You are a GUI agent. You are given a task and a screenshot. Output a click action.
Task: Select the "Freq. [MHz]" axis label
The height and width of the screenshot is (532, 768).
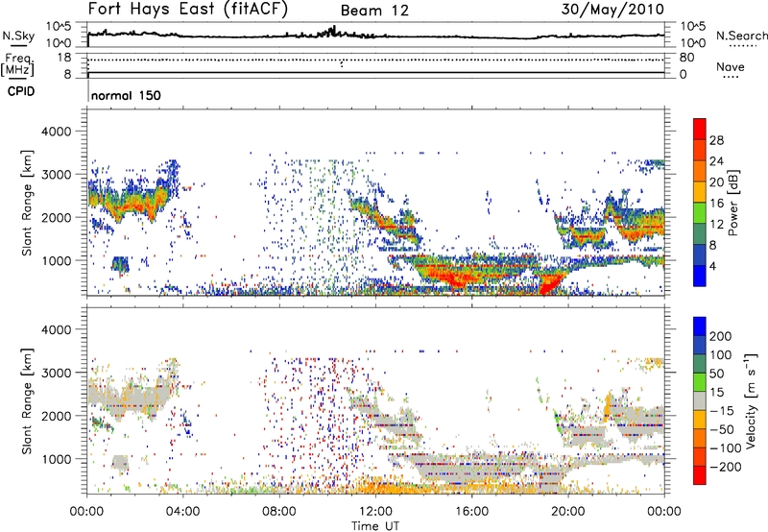[18, 65]
